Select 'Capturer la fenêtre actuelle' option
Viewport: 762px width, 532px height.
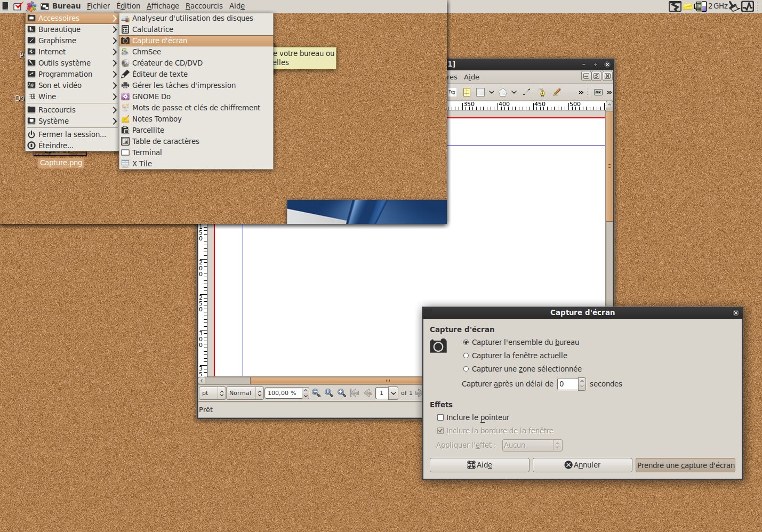point(466,356)
